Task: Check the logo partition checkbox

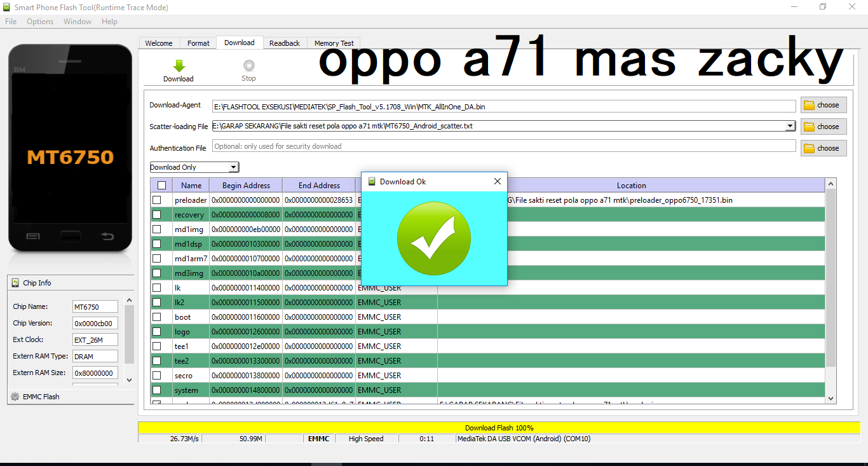Action: [156, 332]
